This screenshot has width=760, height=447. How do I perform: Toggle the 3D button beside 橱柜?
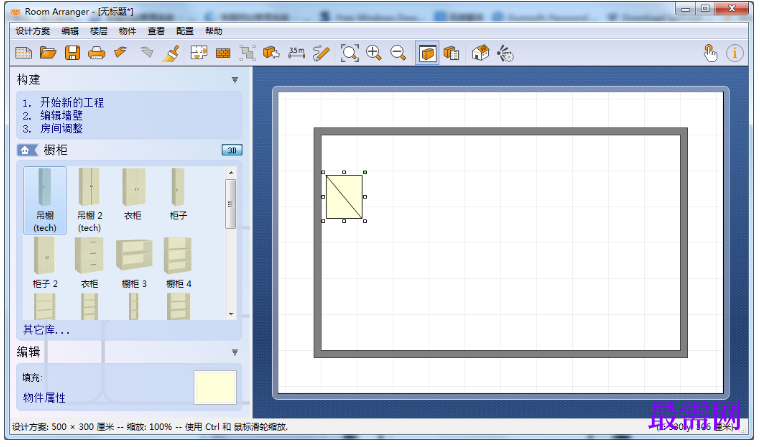coord(232,150)
